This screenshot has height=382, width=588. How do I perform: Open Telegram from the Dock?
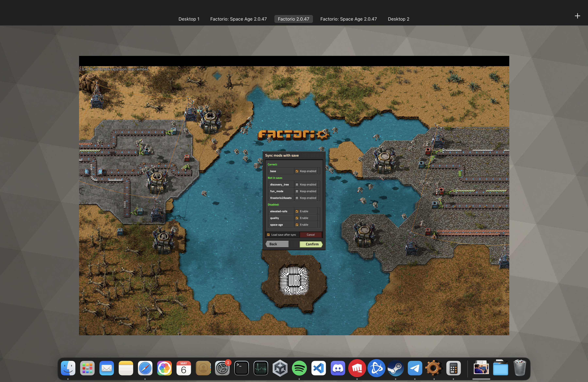pos(415,368)
